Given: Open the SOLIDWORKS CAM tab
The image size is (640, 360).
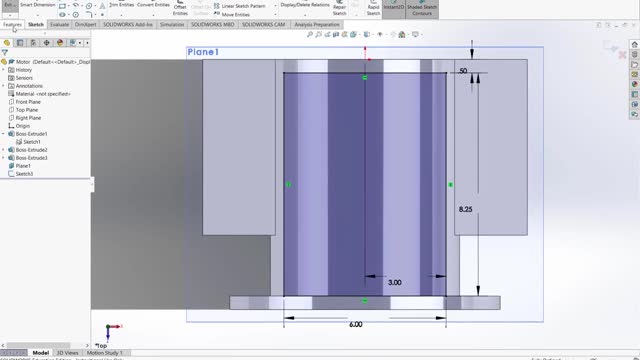Looking at the screenshot, I should click(x=264, y=24).
